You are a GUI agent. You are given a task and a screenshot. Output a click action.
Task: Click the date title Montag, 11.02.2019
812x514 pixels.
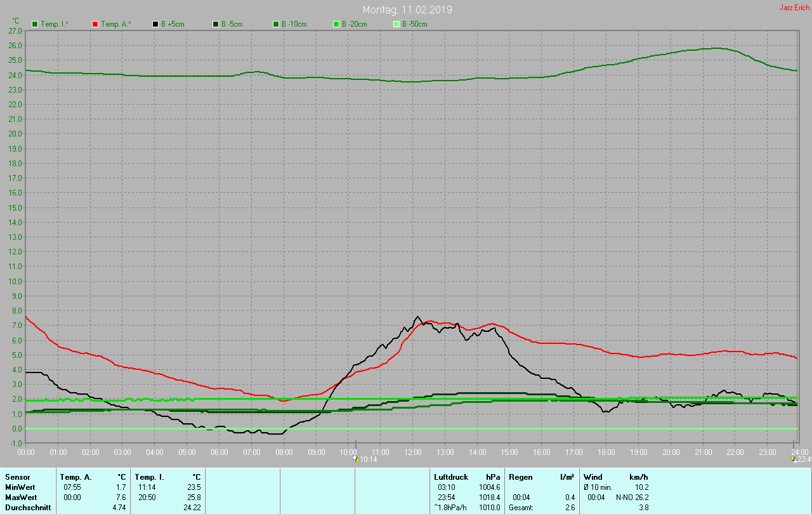[407, 10]
